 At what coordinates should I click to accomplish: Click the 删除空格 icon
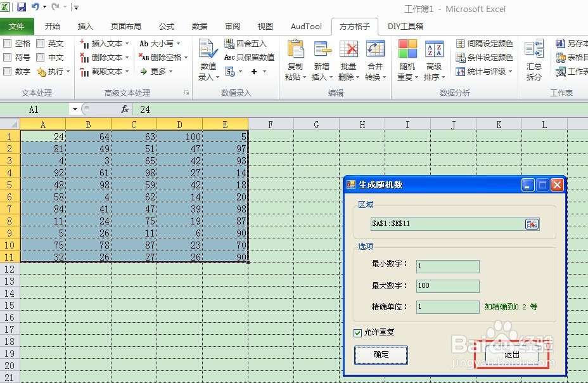pos(144,58)
